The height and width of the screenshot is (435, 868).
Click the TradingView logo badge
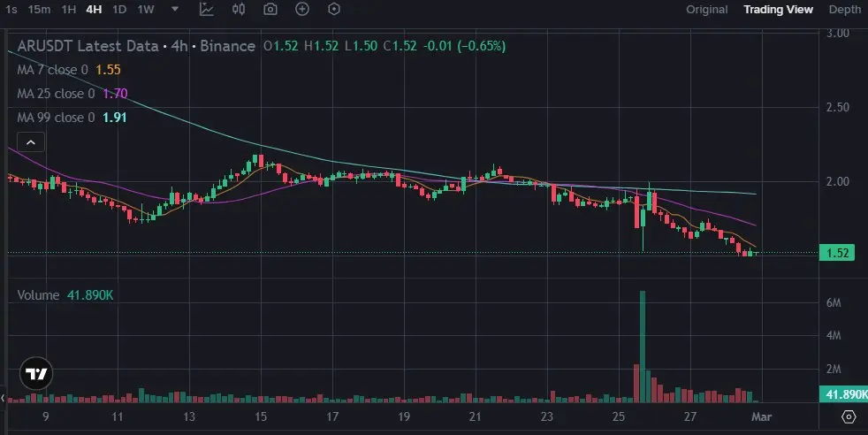pos(36,374)
